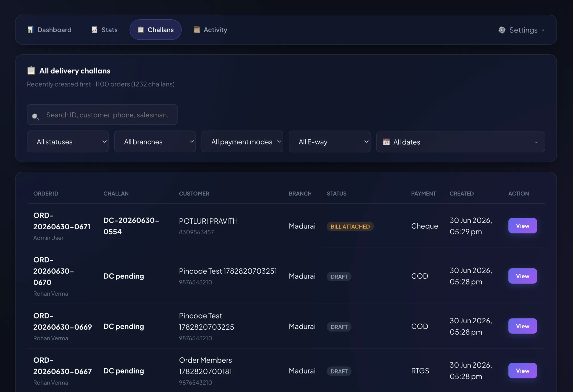Open the All E-way filter dropdown

click(329, 142)
